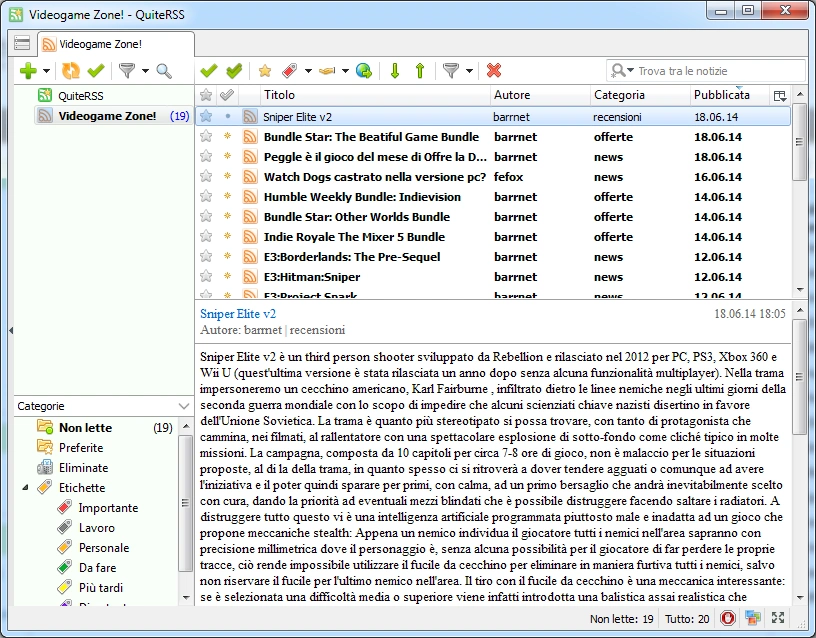Select the Importante label
Viewport: 816px width, 638px height.
tap(108, 507)
